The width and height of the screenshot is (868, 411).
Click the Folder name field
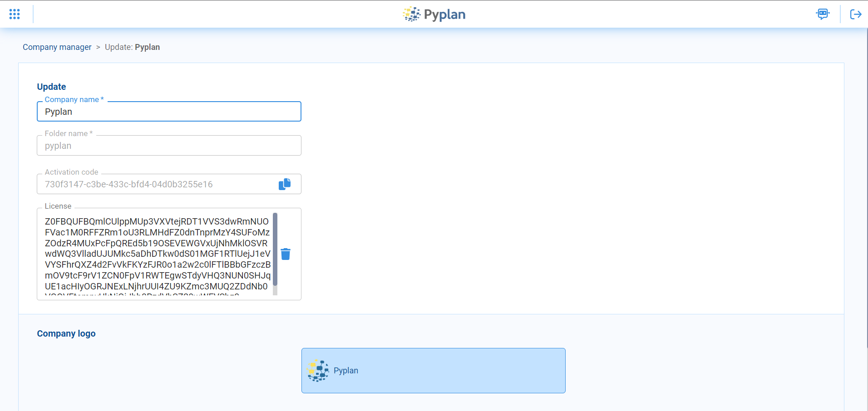click(168, 146)
